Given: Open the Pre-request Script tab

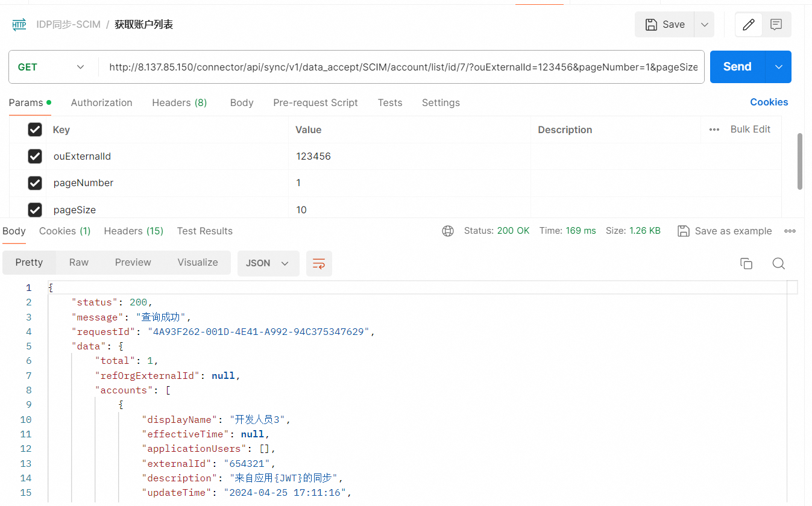Looking at the screenshot, I should [316, 102].
